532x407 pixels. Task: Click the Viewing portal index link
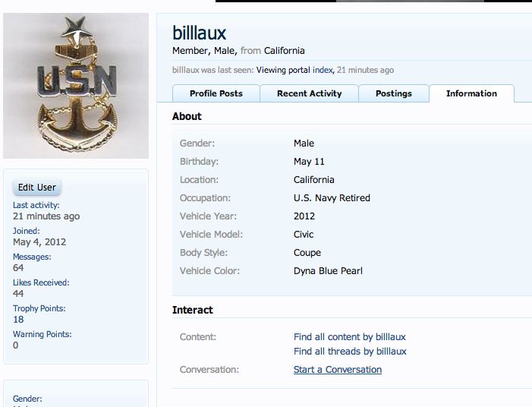coord(294,70)
